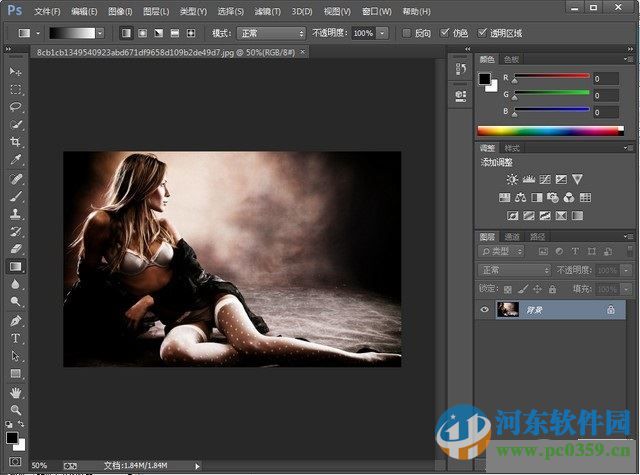This screenshot has height=475, width=640.
Task: Switch to the 色板 tab
Action: [511, 59]
